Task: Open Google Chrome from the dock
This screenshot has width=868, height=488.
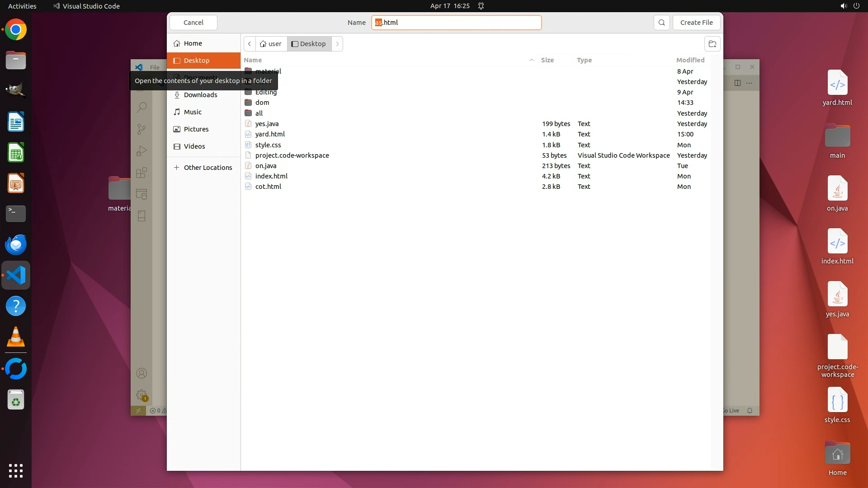Action: [x=16, y=30]
